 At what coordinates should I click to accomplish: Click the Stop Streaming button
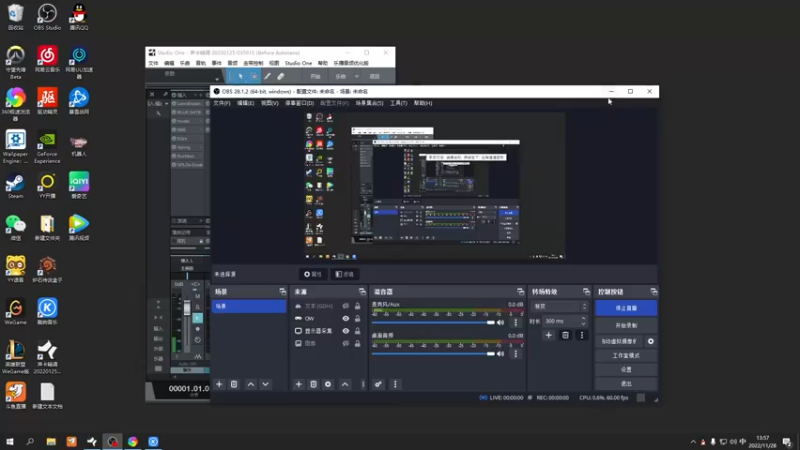626,308
